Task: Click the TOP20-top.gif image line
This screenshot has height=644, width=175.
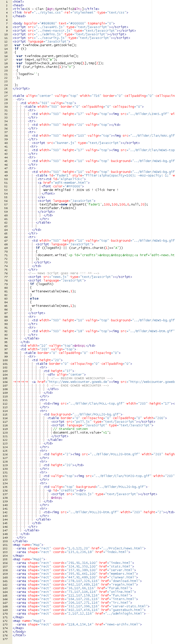Action: [109, 476]
